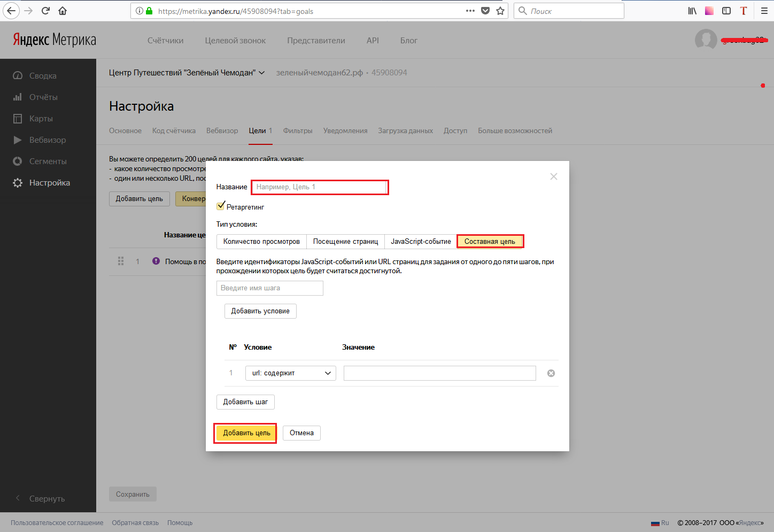The height and width of the screenshot is (532, 774).
Task: Select Количество просмотров condition type
Action: pyautogui.click(x=261, y=242)
